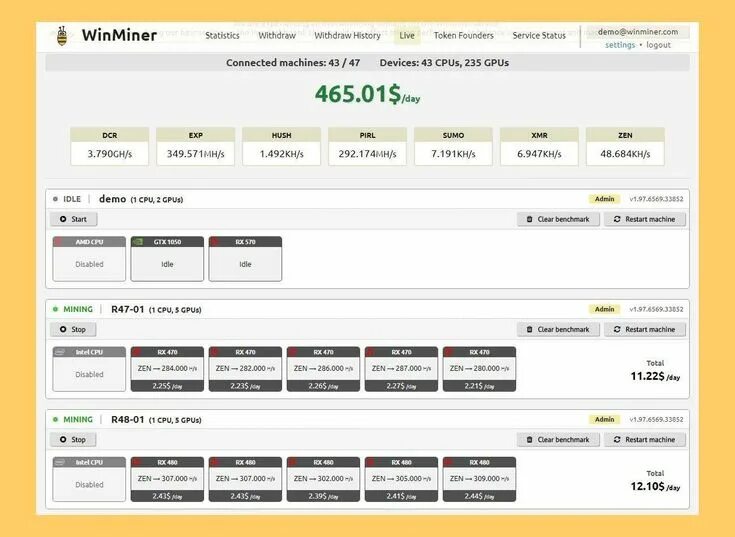Select the RX 570 Idle device card
The height and width of the screenshot is (537, 735).
(x=245, y=259)
